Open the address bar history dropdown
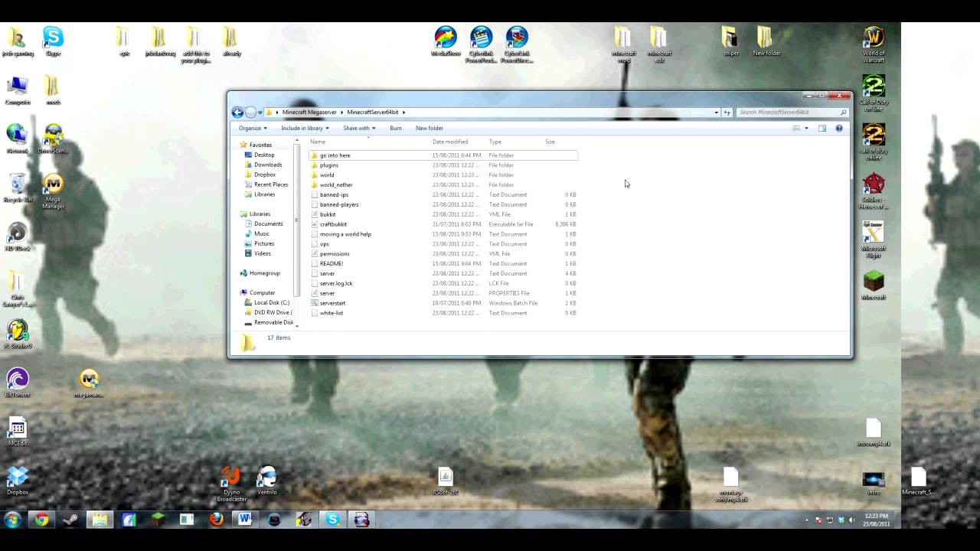The width and height of the screenshot is (980, 551). (717, 112)
